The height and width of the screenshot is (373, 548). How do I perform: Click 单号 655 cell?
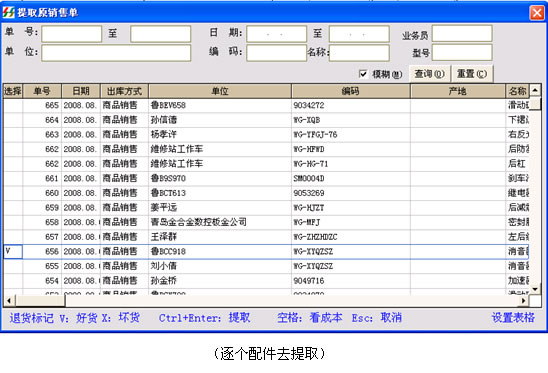point(42,266)
